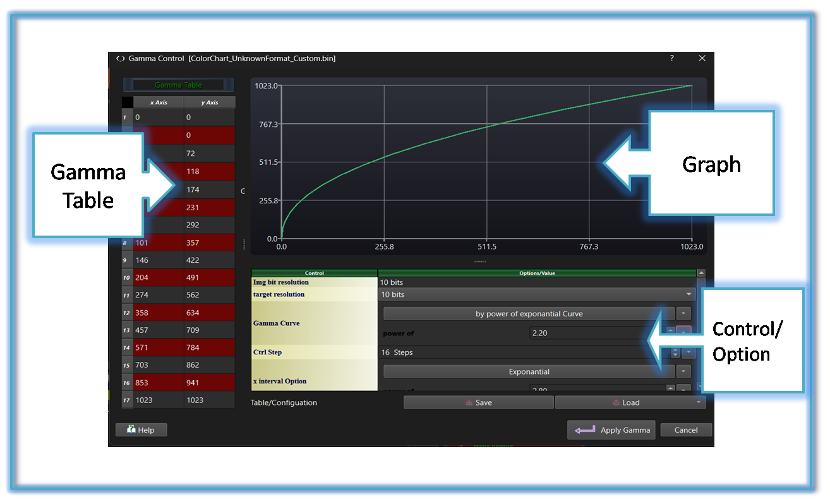Click the Ctrl Step spinner arrows
830x504 pixels.
coord(675,352)
